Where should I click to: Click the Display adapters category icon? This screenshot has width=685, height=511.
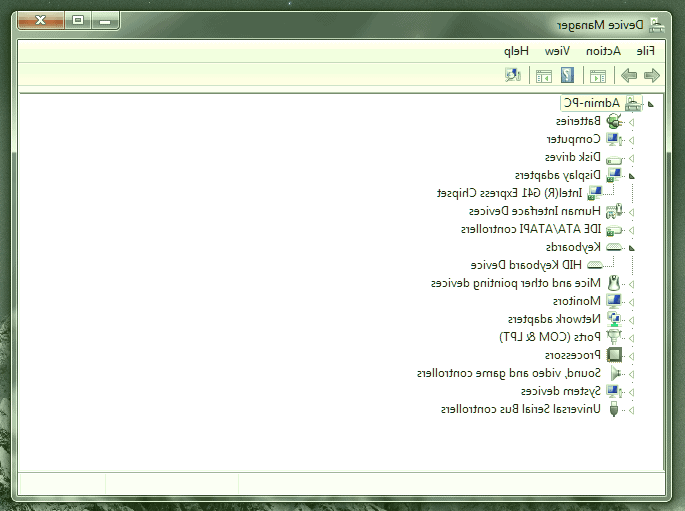[x=614, y=175]
